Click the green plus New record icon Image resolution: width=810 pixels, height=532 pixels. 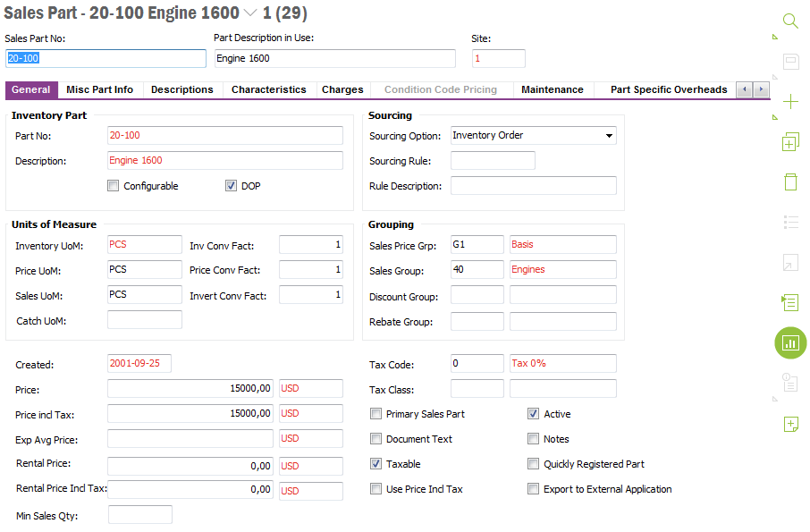[790, 102]
